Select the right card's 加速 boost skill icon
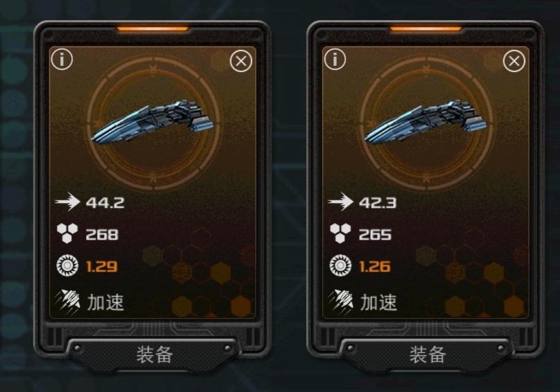This screenshot has height=392, width=560. point(340,300)
